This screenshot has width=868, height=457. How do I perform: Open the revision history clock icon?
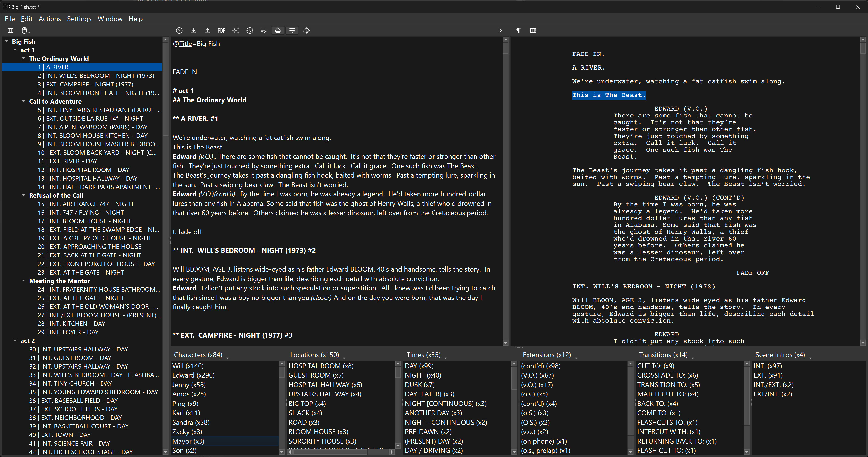coord(250,30)
